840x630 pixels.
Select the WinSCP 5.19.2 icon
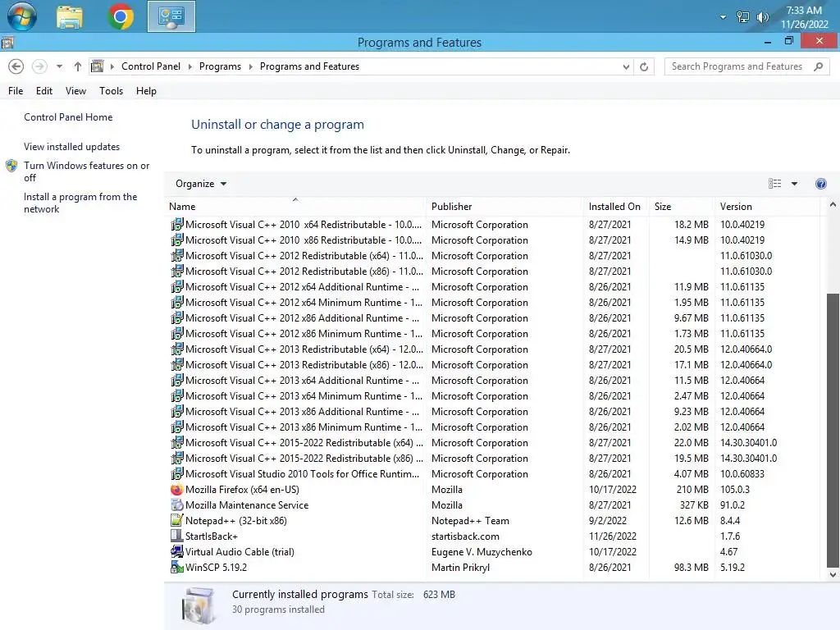tap(176, 568)
